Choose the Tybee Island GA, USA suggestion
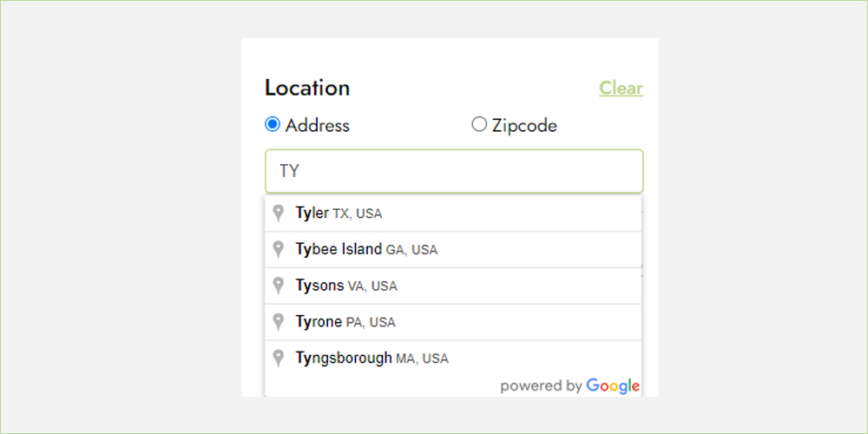Screen dimensions: 868x434 click(x=453, y=250)
